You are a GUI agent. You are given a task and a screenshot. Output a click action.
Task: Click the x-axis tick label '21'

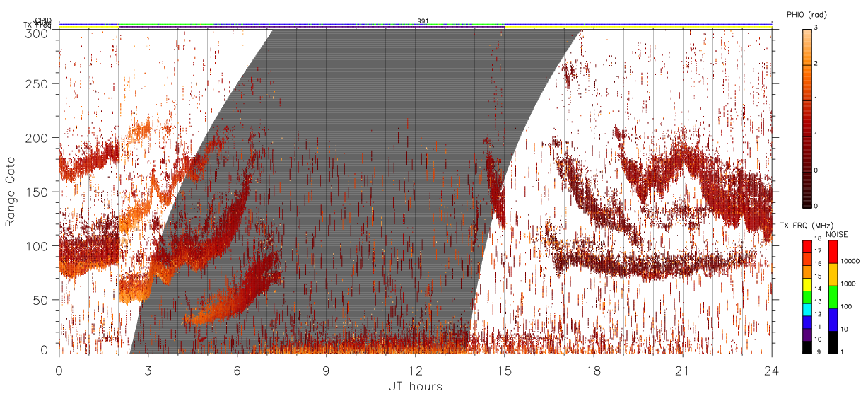point(682,371)
